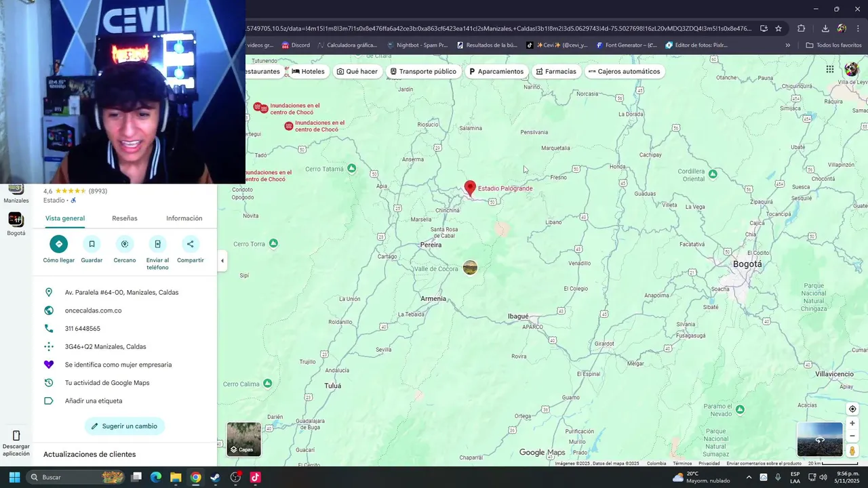Click the red Estadio Palogrande map pin
Image resolution: width=868 pixels, height=488 pixels.
coord(470,188)
